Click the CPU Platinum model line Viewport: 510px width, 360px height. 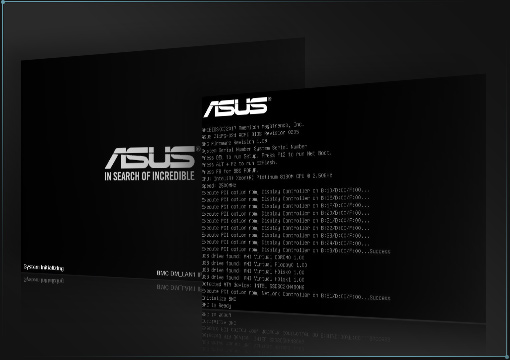(267, 177)
